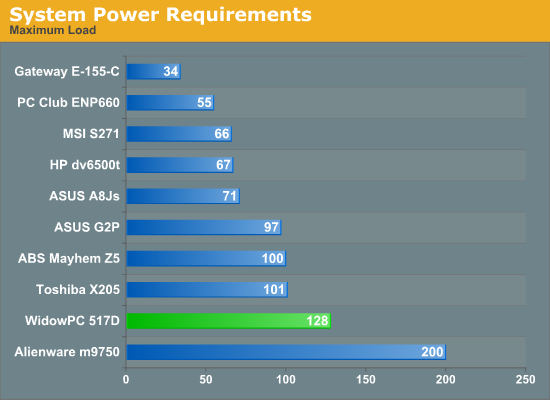Click the ABS Mayhem Z5 bar value 100
The image size is (550, 400).
tap(273, 258)
